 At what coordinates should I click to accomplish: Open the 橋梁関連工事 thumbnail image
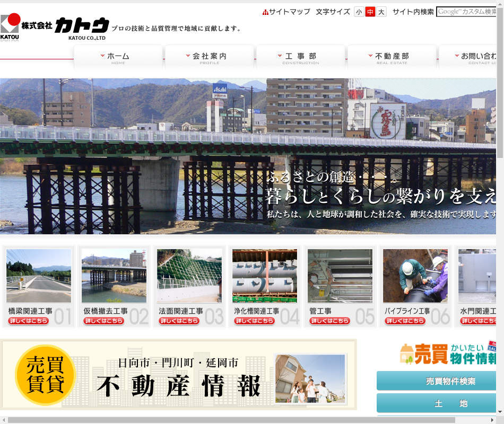point(39,276)
